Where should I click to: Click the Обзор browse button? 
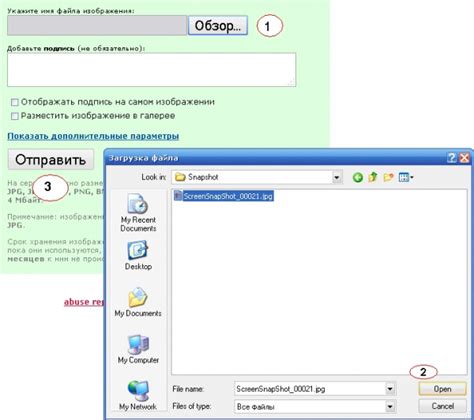[218, 25]
